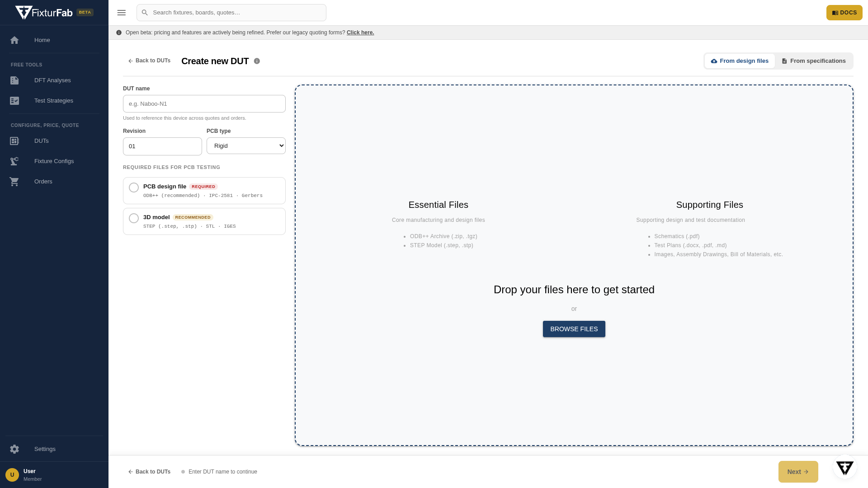Click the BETA badge
The image size is (868, 488).
(x=85, y=12)
